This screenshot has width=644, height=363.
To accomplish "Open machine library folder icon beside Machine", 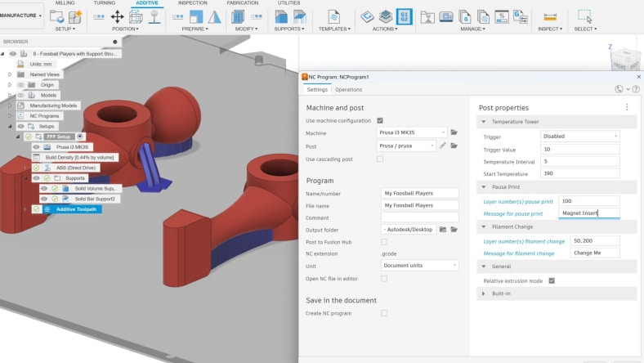I will pos(454,132).
